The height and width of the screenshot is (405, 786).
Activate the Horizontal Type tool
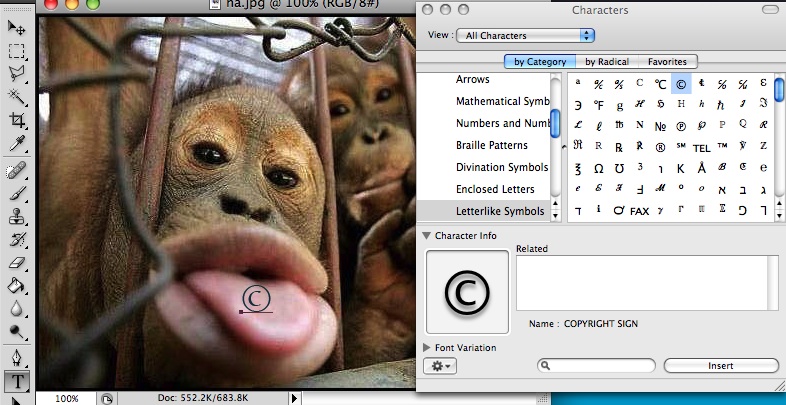[17, 381]
